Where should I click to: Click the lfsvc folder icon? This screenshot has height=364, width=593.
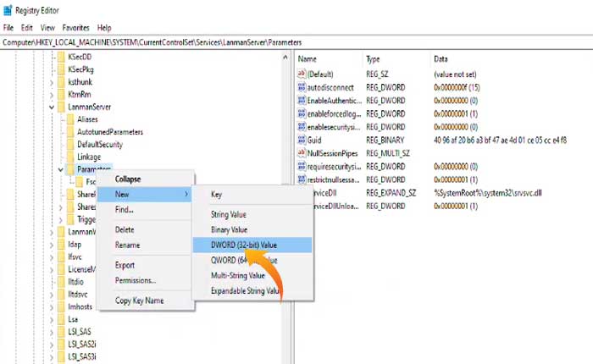click(61, 256)
